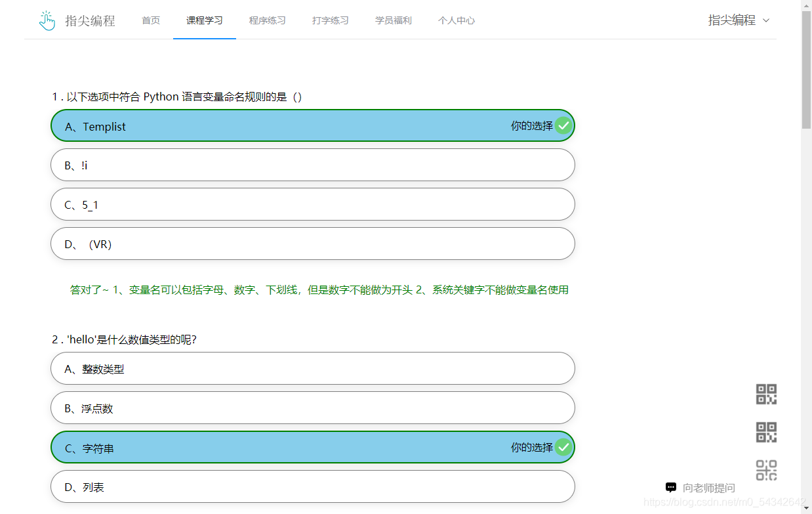812x514 pixels.
Task: Click 你的选择 label on Templist option
Action: (x=532, y=125)
